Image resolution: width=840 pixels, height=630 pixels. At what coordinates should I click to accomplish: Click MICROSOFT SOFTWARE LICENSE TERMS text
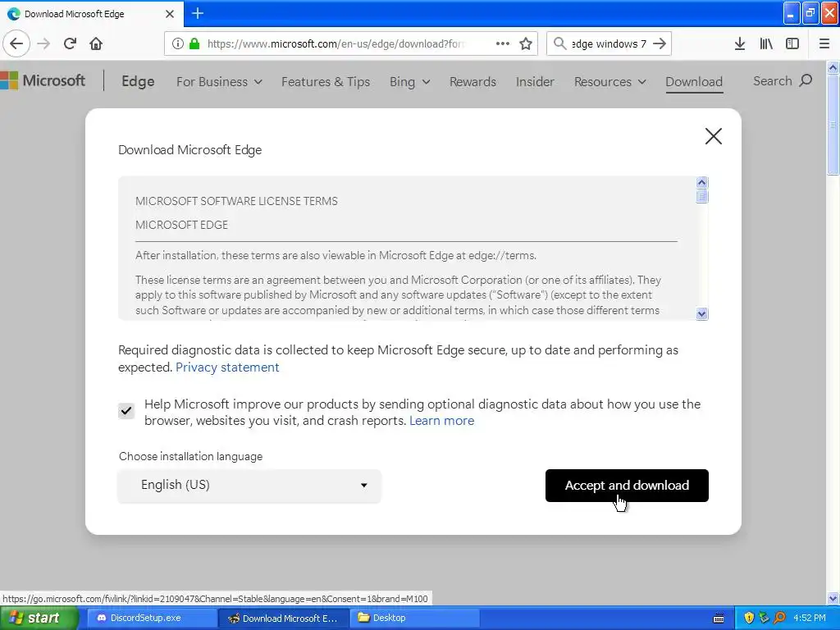coord(236,202)
